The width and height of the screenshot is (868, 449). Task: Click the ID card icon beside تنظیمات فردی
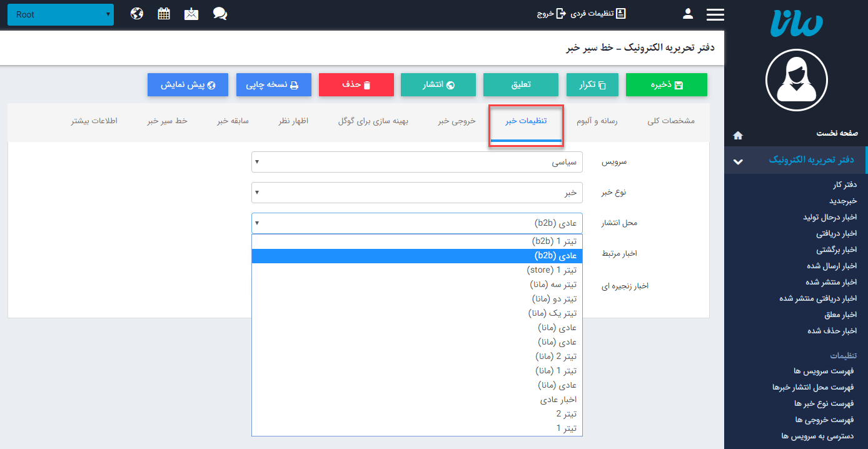click(x=620, y=13)
